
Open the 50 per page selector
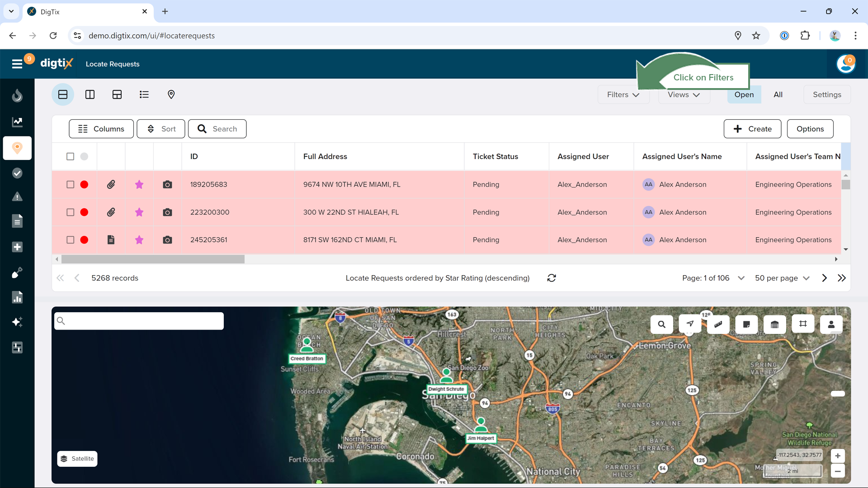point(782,278)
